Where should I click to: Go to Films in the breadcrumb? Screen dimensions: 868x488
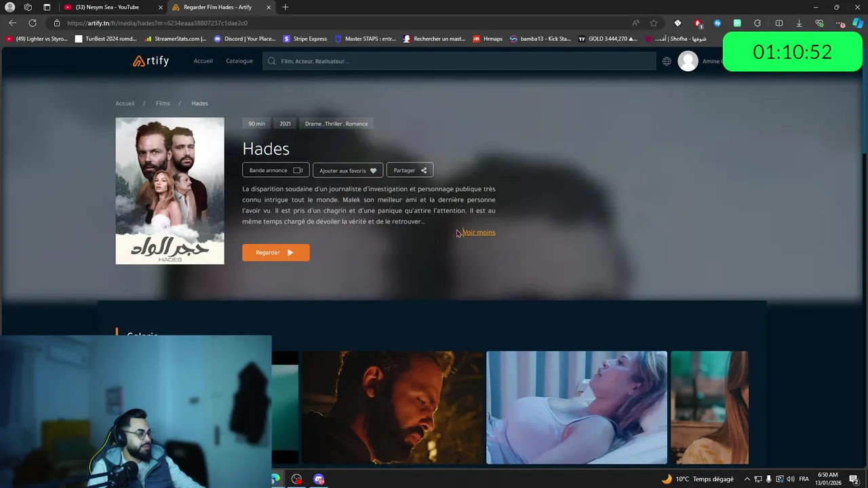point(163,103)
